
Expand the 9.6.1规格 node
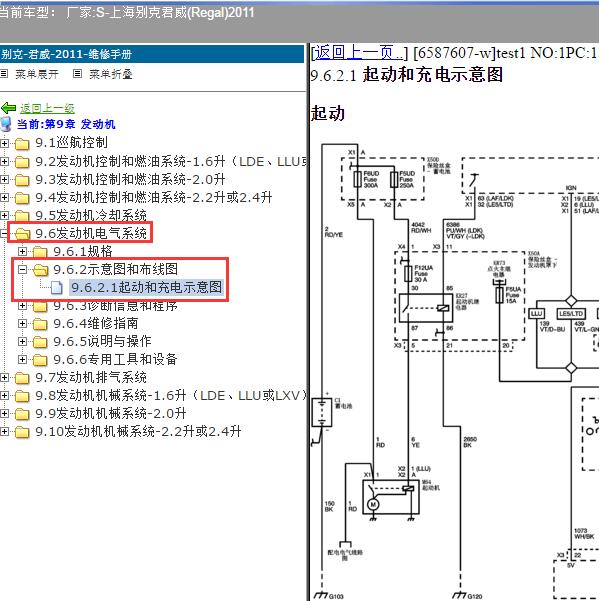click(23, 251)
